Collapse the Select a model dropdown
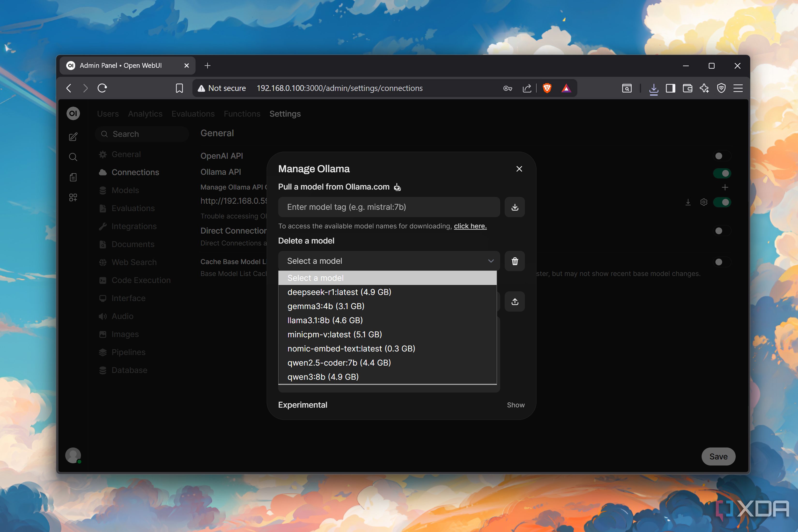This screenshot has width=798, height=532. [x=389, y=261]
